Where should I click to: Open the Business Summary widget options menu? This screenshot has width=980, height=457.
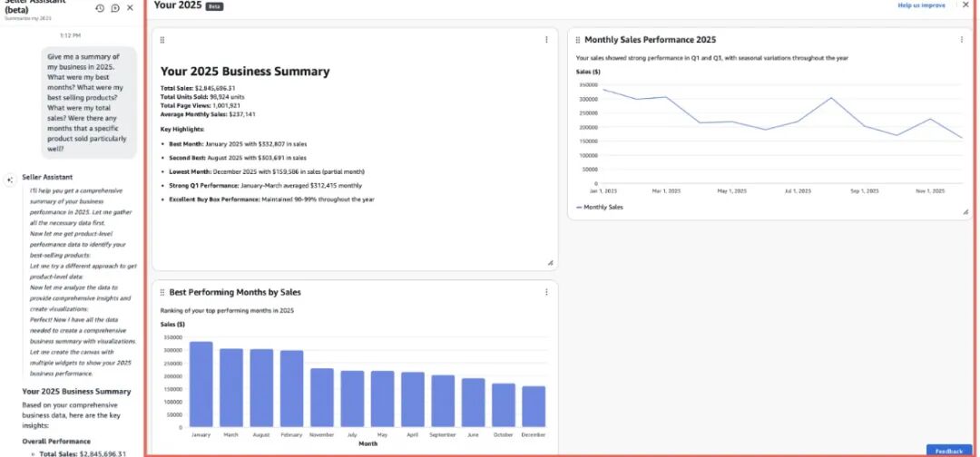[x=546, y=40]
